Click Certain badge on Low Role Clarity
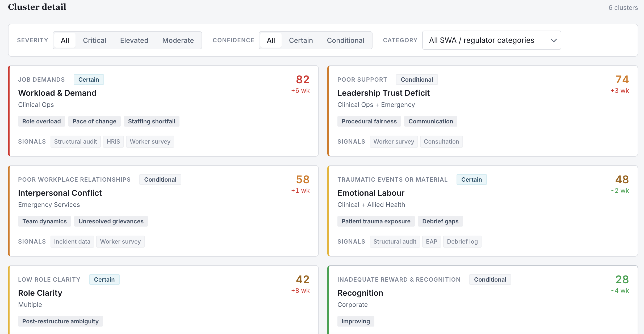 click(x=104, y=279)
